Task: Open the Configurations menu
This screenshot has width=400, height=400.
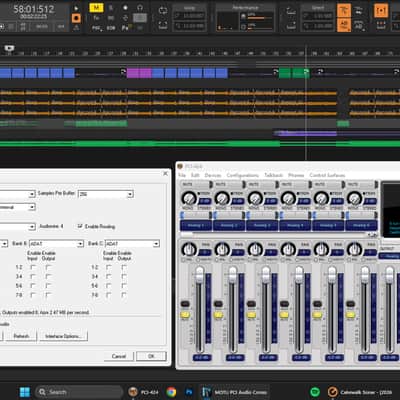Action: pyautogui.click(x=243, y=175)
